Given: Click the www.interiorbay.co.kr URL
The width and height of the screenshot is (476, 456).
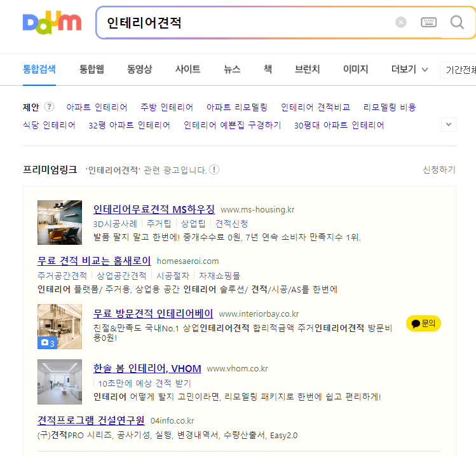Looking at the screenshot, I should pos(259,314).
